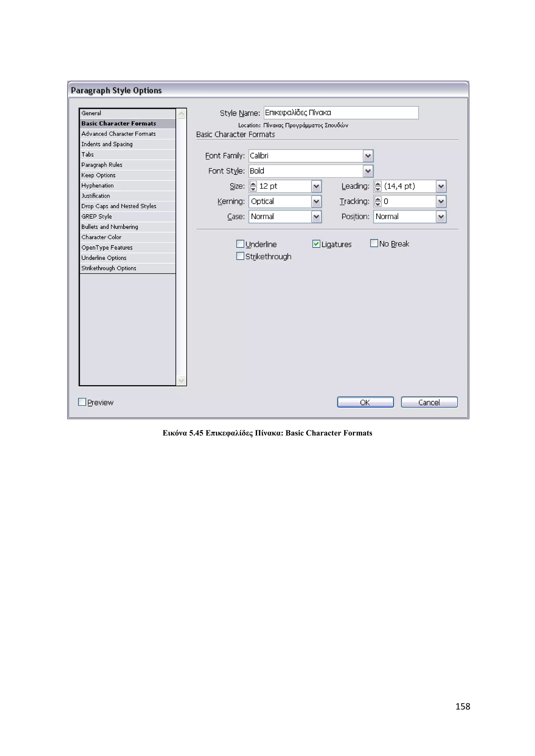The height and width of the screenshot is (756, 535).
Task: Enable the Underline checkbox
Action: click(x=240, y=244)
